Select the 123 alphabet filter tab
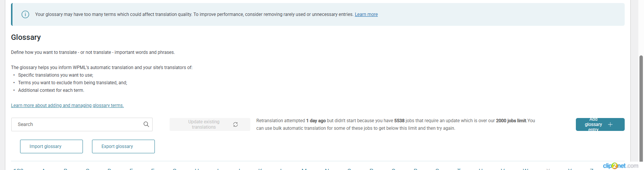Screen dimensions: 644x170 [x=18, y=169]
